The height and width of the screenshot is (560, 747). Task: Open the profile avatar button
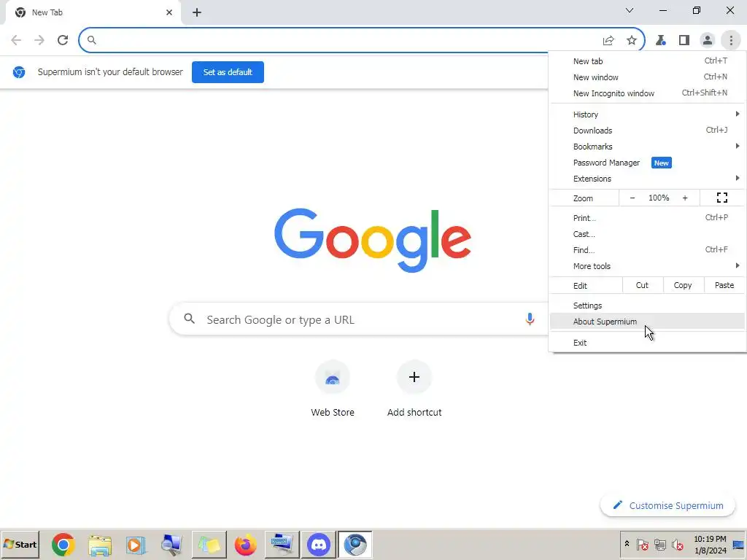[x=708, y=41]
